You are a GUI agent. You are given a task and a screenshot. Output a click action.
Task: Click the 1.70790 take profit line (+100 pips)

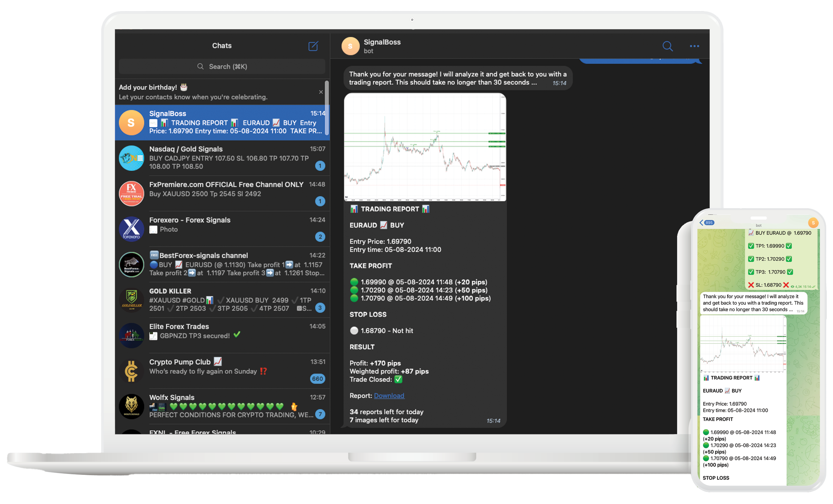[420, 298]
